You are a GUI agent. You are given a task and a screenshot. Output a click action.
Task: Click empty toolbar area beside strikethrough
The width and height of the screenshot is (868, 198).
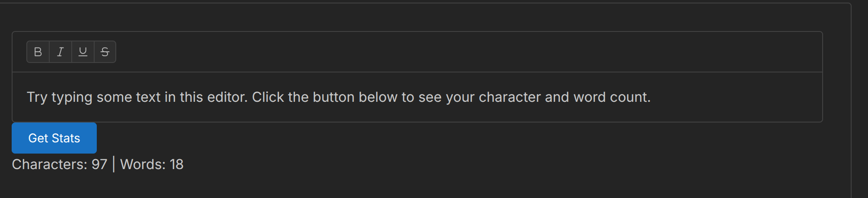point(432,52)
